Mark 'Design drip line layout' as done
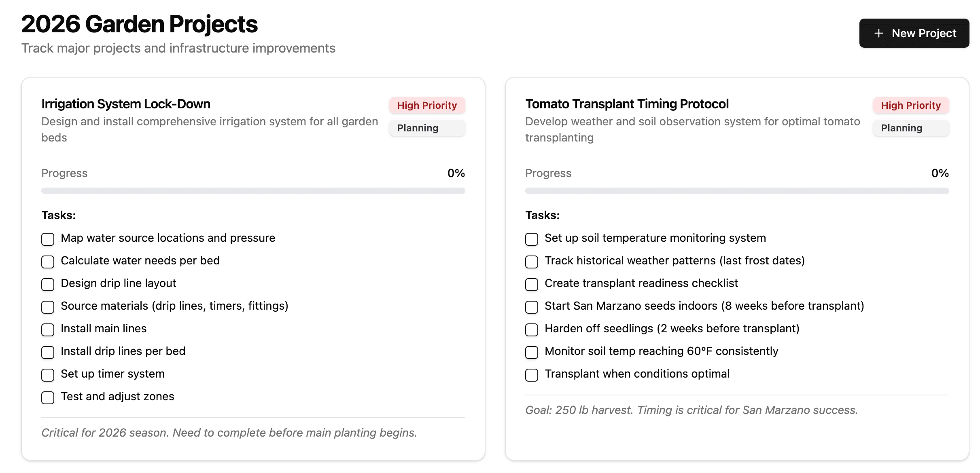The width and height of the screenshot is (980, 473). [x=48, y=284]
